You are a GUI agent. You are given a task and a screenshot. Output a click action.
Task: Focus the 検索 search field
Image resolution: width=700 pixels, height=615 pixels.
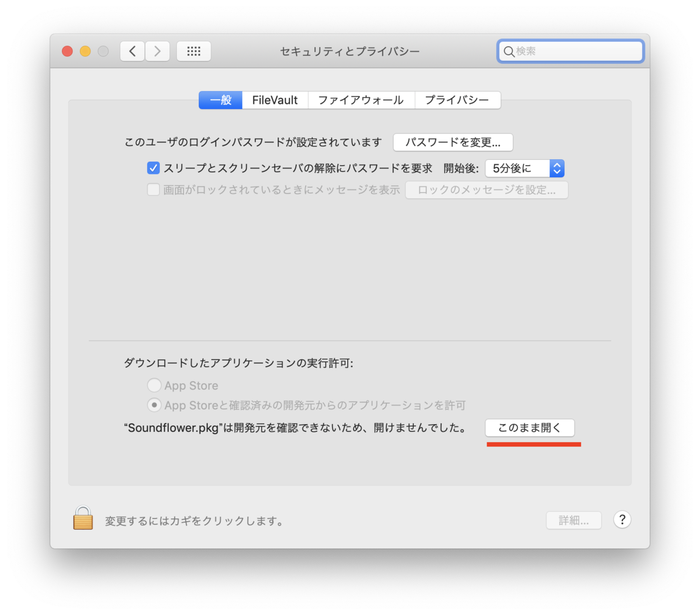[x=570, y=51]
